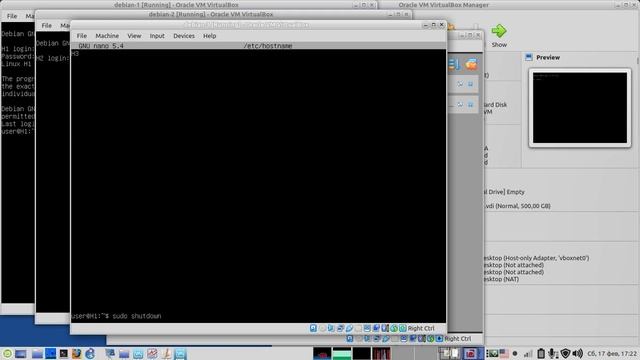
Task: Open the Devices menu
Action: point(184,36)
